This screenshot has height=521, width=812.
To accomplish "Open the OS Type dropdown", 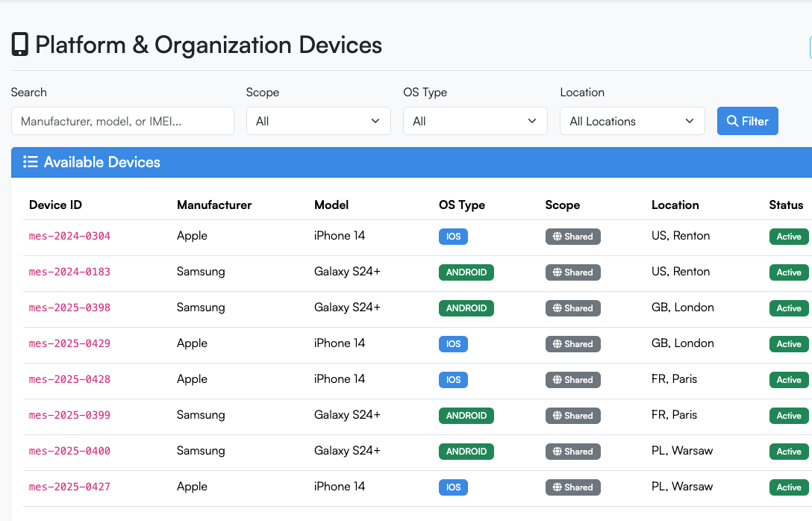I will point(475,121).
